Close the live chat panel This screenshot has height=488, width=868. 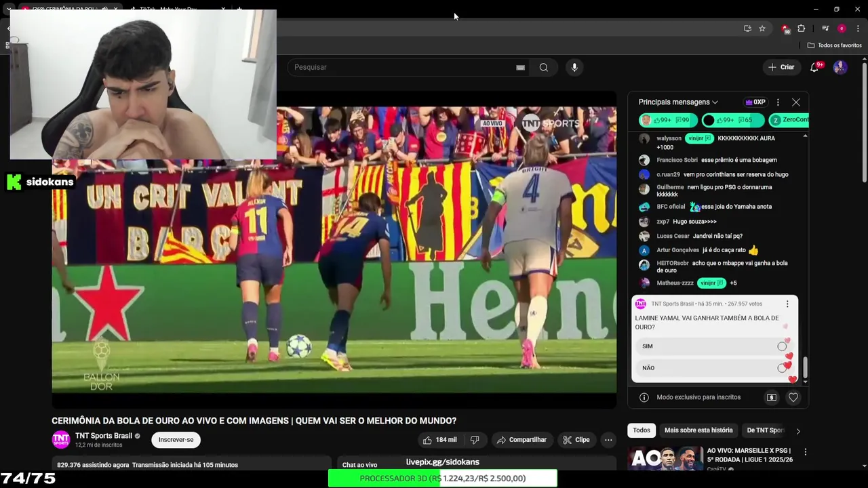tap(796, 102)
